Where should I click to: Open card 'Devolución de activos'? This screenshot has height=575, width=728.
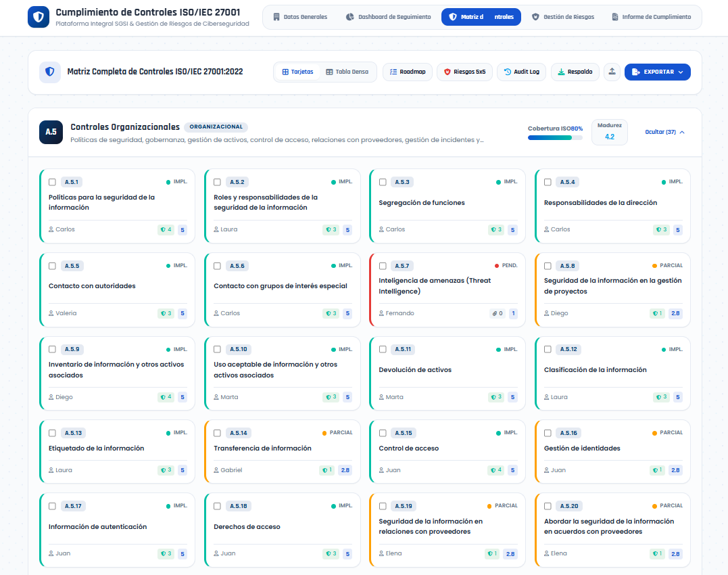pos(447,373)
